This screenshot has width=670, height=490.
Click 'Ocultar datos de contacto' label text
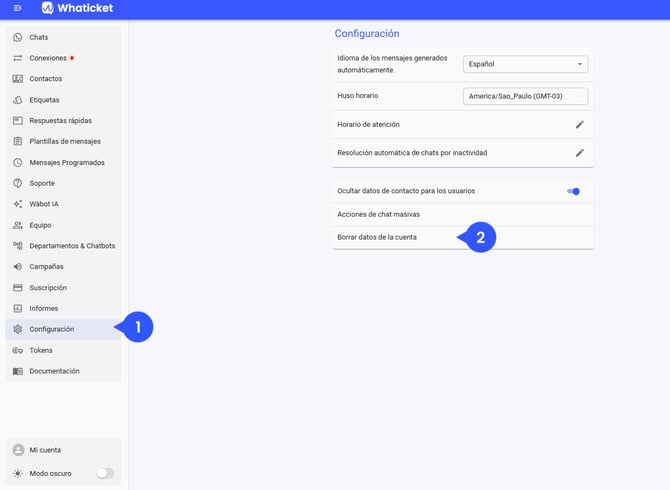[x=406, y=191]
